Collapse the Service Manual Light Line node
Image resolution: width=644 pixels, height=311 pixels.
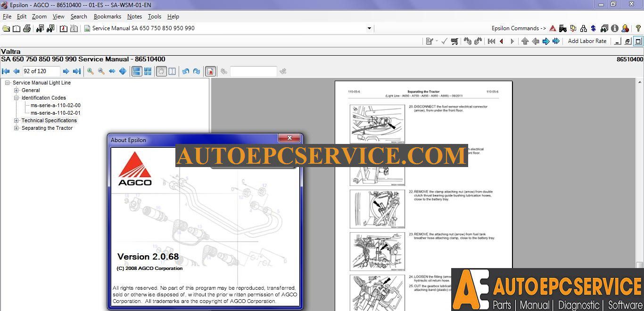click(8, 83)
